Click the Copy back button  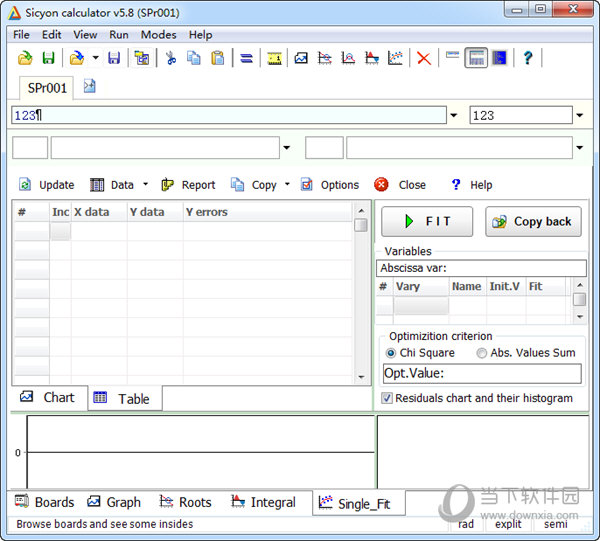click(x=533, y=222)
